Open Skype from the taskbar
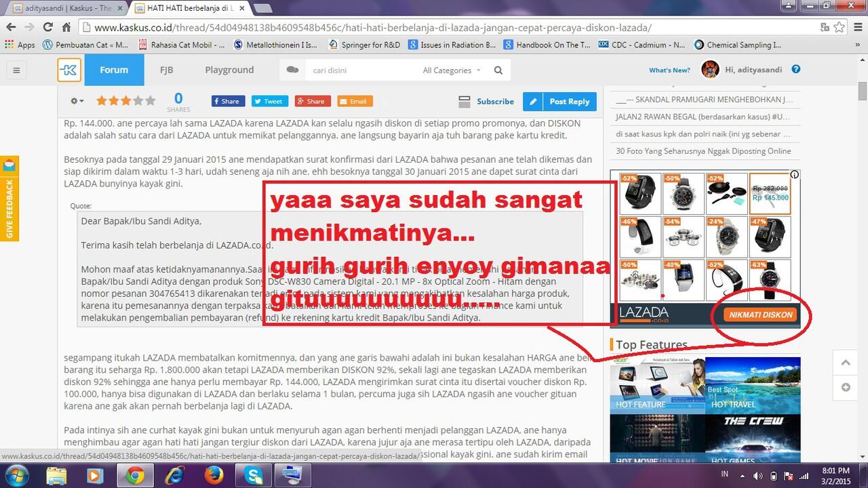The width and height of the screenshot is (868, 488). pos(253,476)
